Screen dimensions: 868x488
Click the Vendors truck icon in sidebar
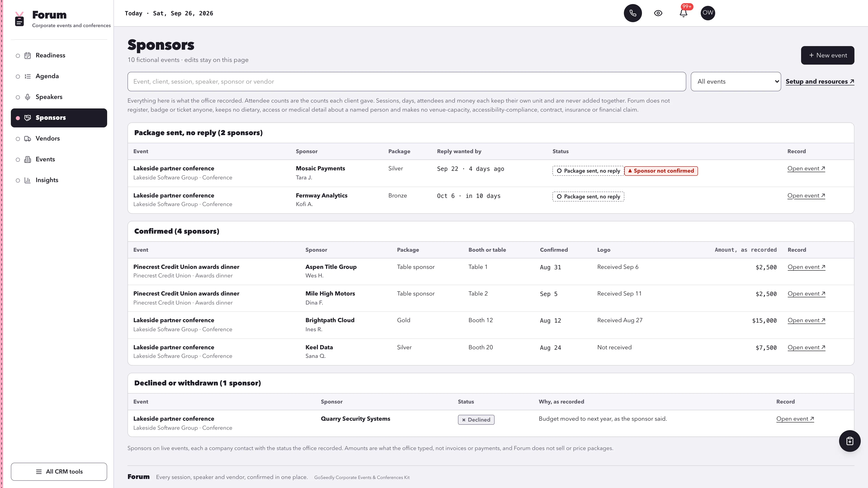pyautogui.click(x=28, y=139)
